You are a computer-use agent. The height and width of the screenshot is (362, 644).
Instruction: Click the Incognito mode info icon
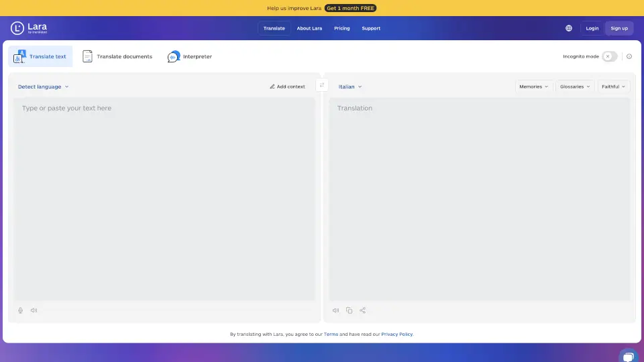pyautogui.click(x=629, y=56)
